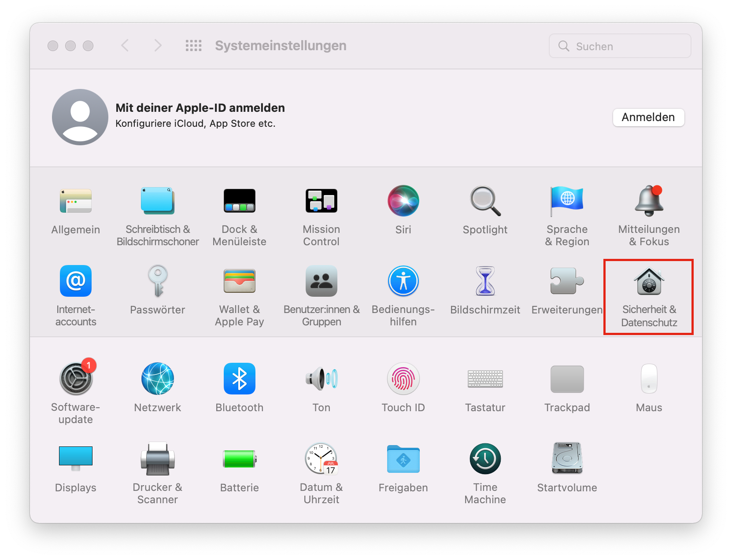Screen dimensions: 732x560
Task: Click 'Konfiguriere iCloud, App Store etc.' text
Action: point(195,124)
